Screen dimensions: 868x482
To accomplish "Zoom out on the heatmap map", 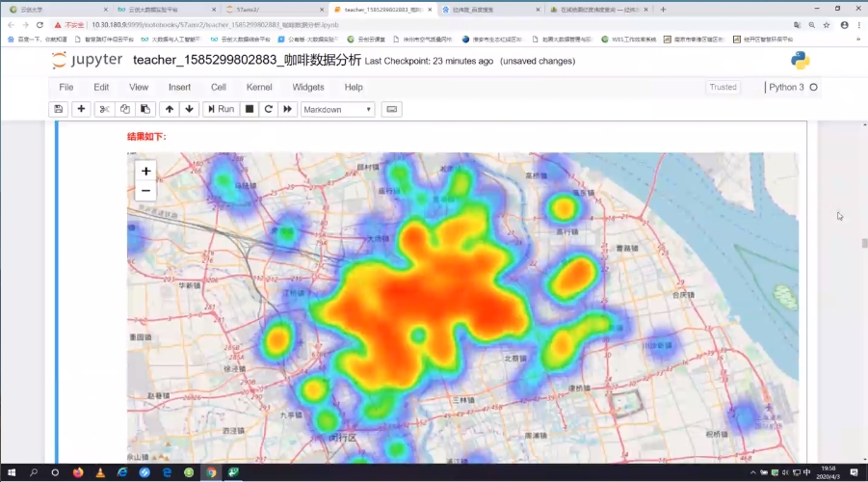I will (145, 191).
